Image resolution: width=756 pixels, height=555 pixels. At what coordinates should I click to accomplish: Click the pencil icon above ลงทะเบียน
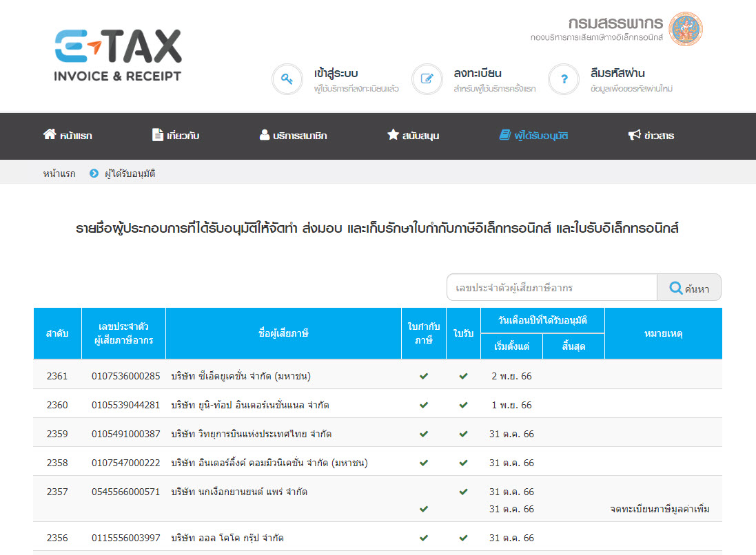(427, 79)
